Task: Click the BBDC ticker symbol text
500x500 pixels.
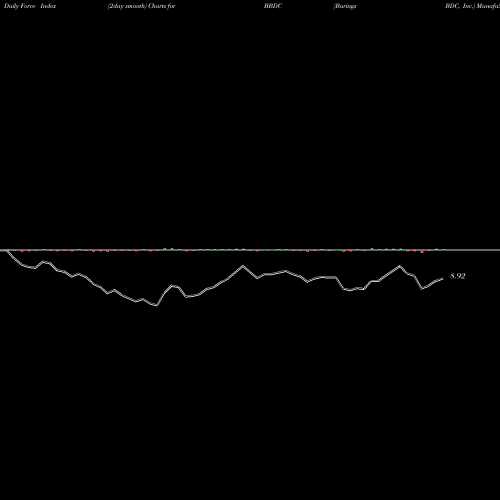Action: (273, 6)
